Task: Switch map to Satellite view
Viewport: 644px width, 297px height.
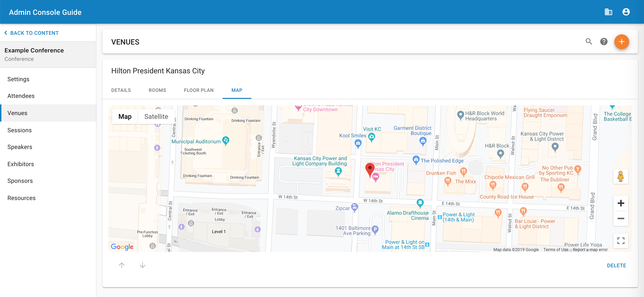Action: [x=156, y=116]
